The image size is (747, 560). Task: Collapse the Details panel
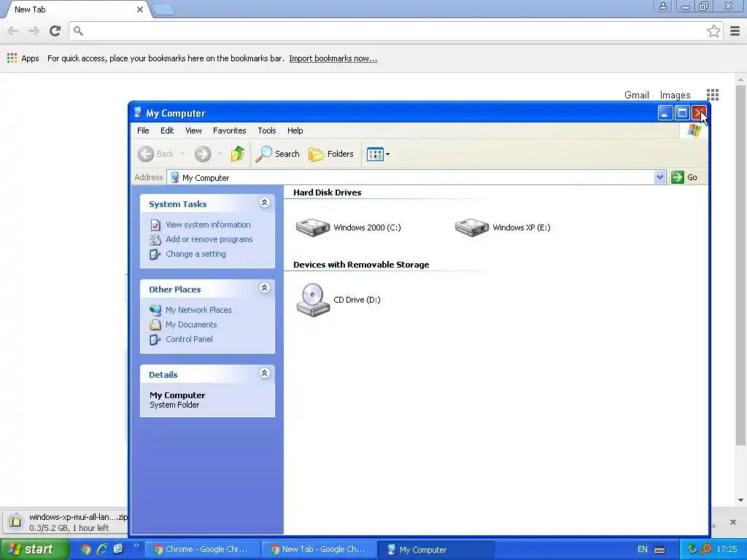(x=264, y=373)
